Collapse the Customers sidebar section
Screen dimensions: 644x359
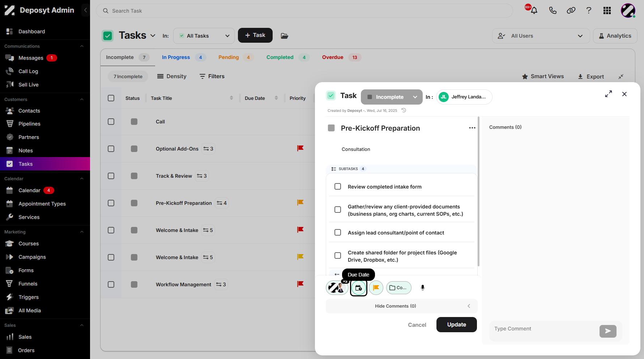tap(82, 100)
